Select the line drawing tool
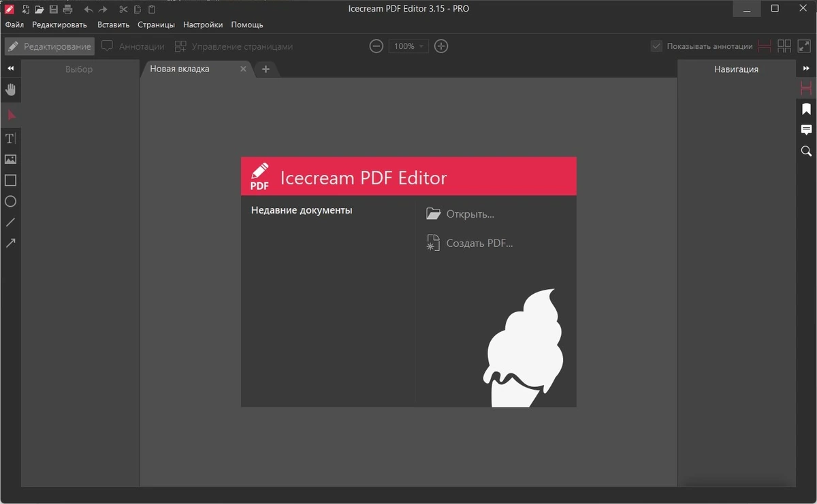This screenshot has width=817, height=504. 10,222
